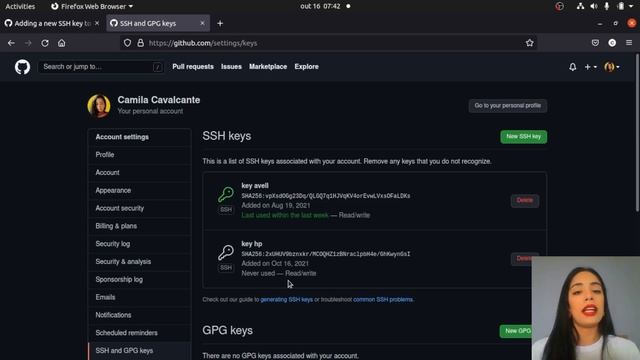Open the Firefox home icon
The image size is (640, 360).
click(x=62, y=43)
